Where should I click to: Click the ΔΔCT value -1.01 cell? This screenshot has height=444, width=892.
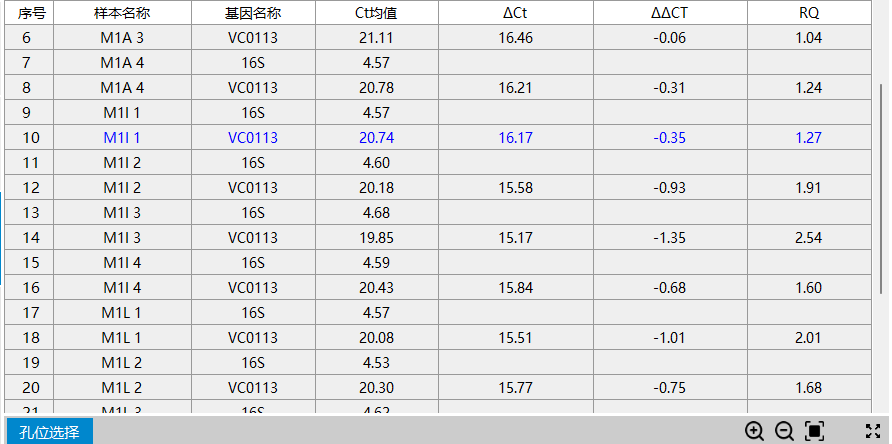(x=669, y=338)
